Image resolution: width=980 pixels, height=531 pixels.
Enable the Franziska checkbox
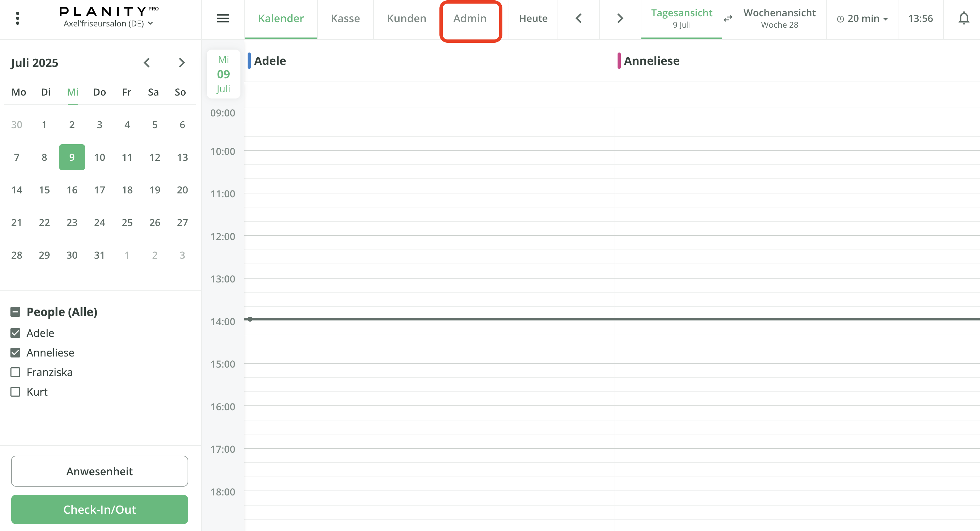coord(15,372)
